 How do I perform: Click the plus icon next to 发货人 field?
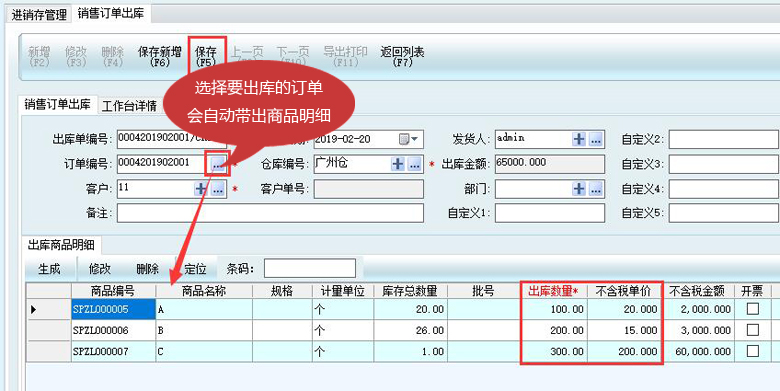pos(579,139)
